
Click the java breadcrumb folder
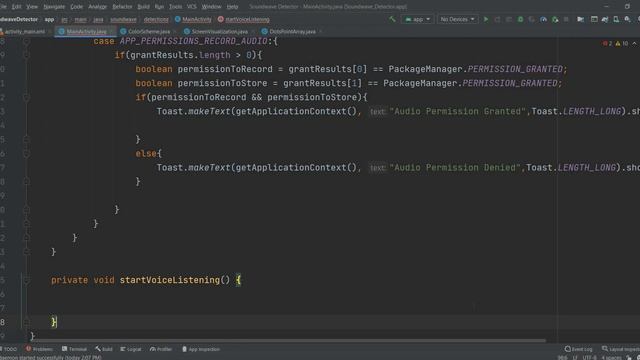tap(98, 19)
